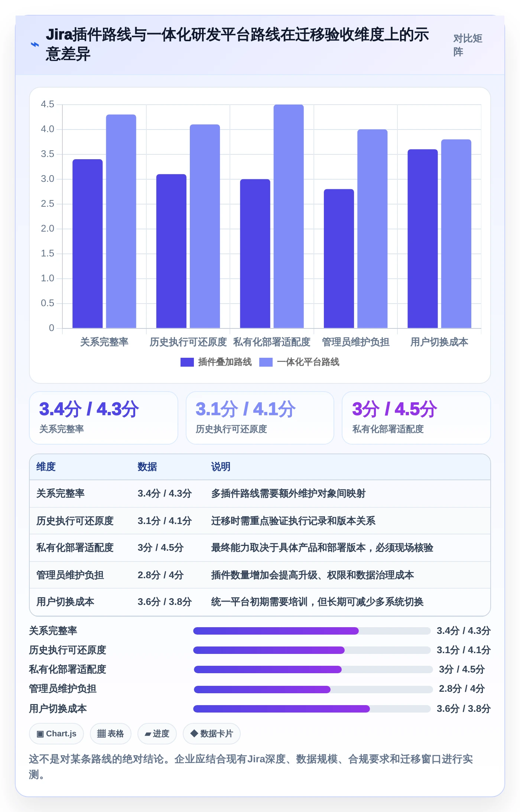The height and width of the screenshot is (812, 520).
Task: Click the 数据 table column header
Action: tap(147, 467)
